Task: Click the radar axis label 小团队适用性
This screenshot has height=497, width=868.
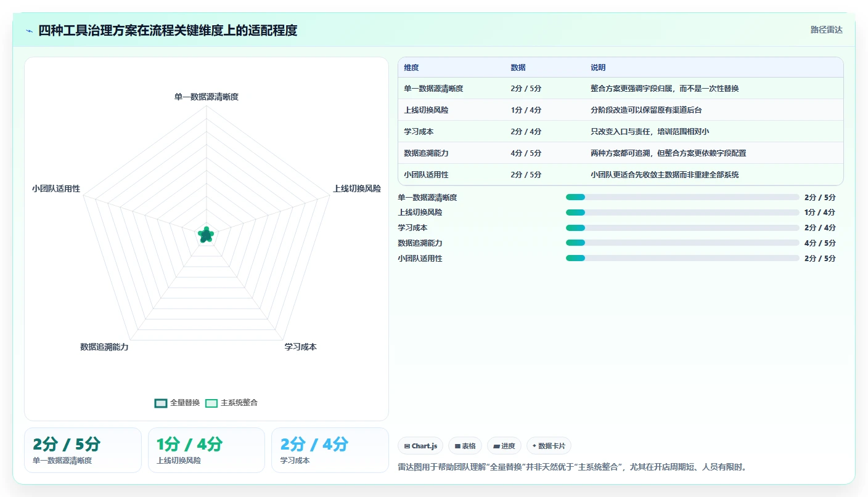Action: tap(56, 188)
